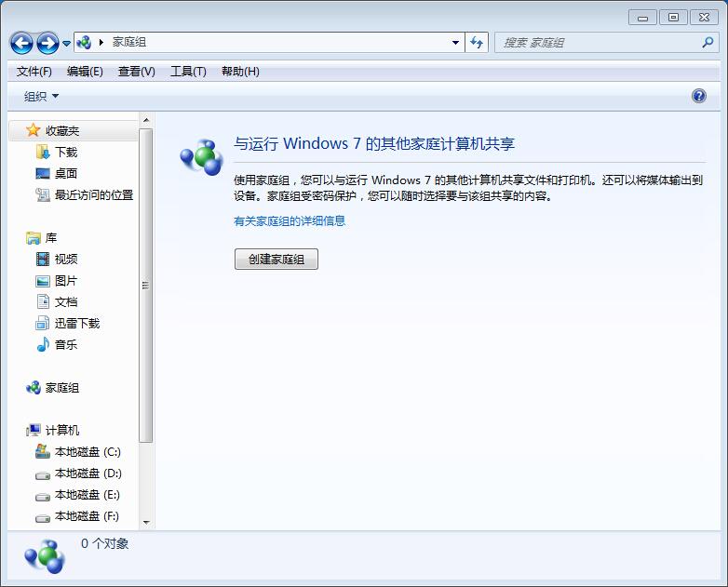The height and width of the screenshot is (587, 728).
Task: Select the 库 libraries icon
Action: [33, 238]
